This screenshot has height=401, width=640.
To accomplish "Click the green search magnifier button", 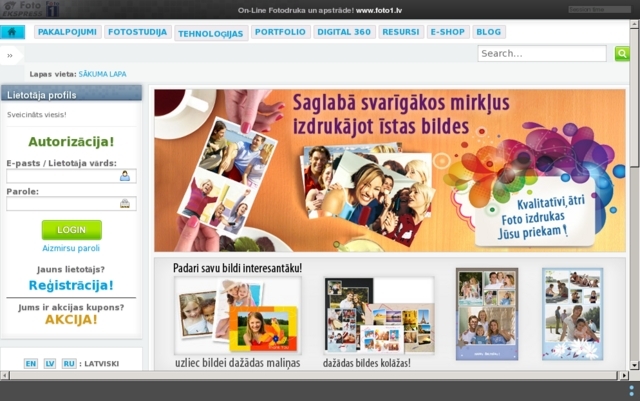I will [x=622, y=53].
